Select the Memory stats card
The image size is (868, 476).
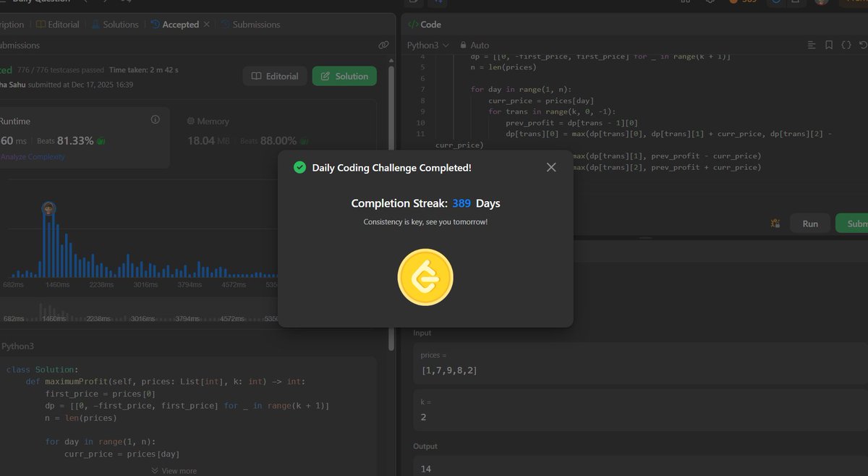point(275,137)
